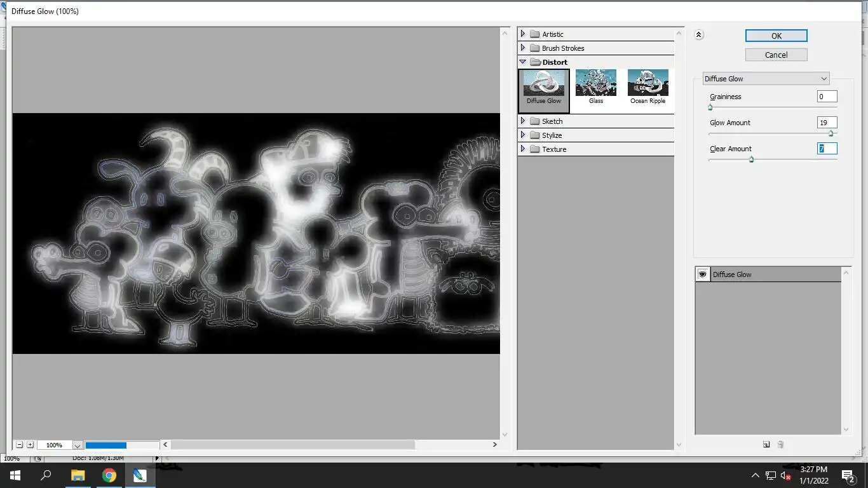Click the new effect layer icon
The image size is (868, 488).
pos(766,445)
